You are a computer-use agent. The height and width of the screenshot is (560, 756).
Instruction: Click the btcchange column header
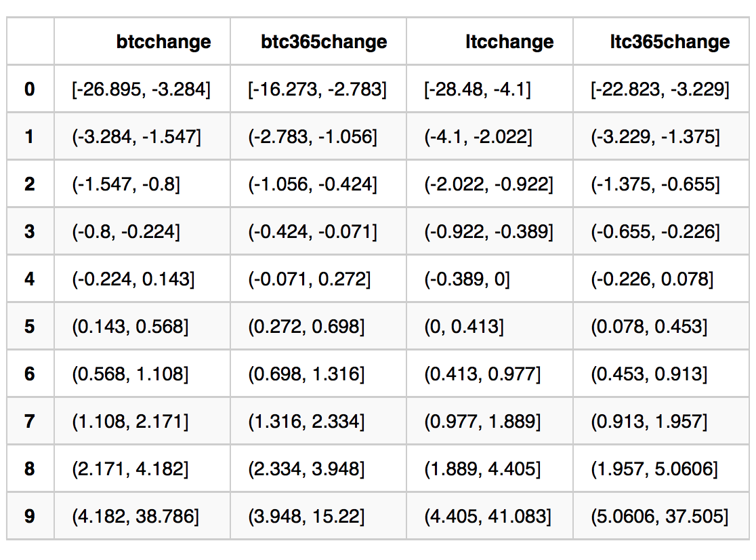coord(163,41)
